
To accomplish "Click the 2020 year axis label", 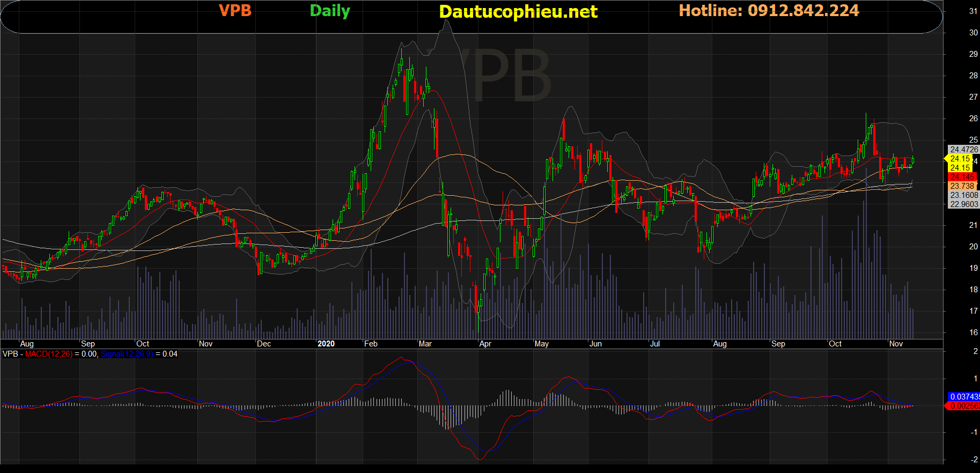I will [326, 344].
